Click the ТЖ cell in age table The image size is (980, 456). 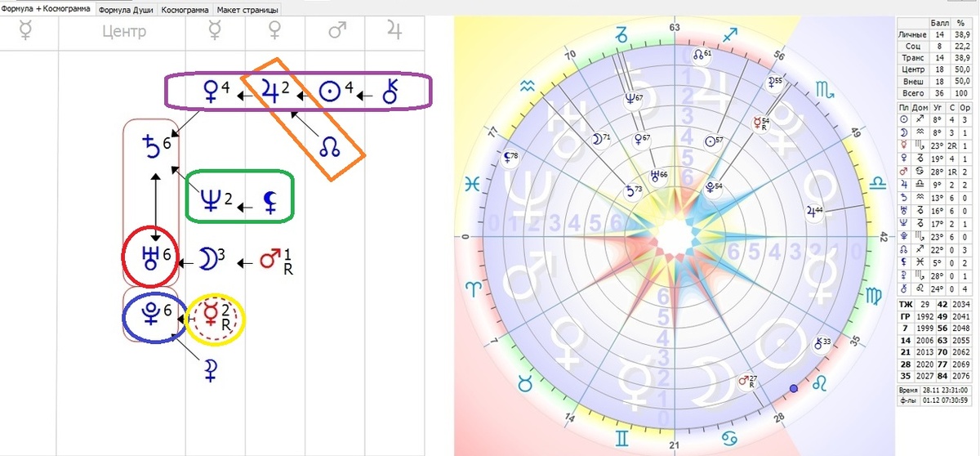[x=905, y=303]
